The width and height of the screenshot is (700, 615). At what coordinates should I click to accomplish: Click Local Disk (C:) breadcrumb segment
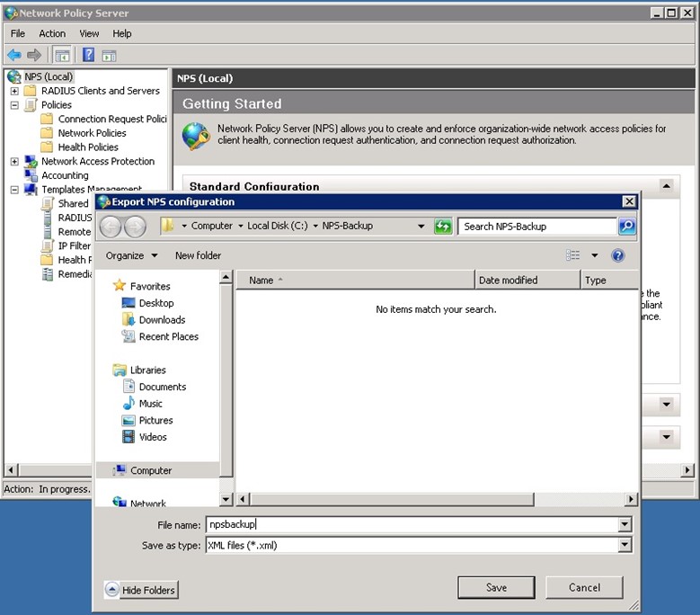coord(278,226)
